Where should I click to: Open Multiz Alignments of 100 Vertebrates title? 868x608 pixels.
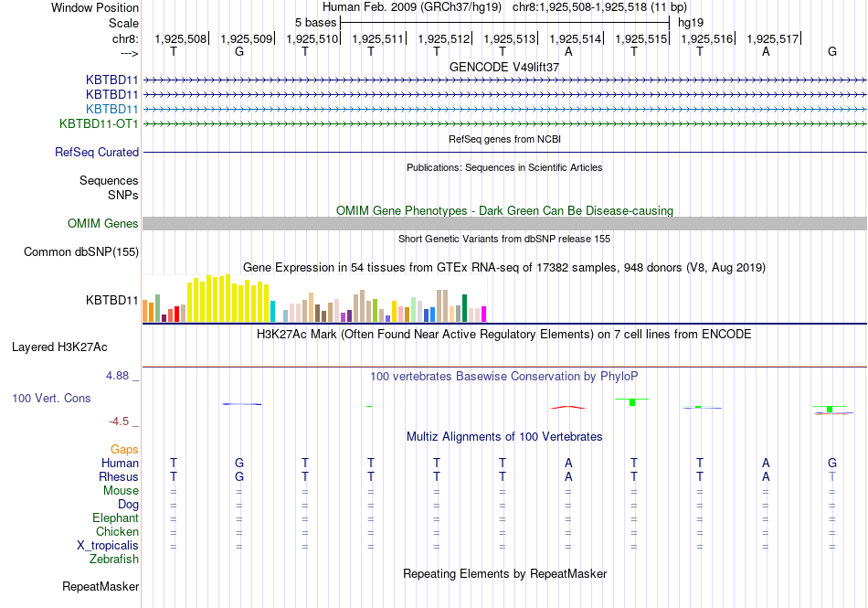[x=504, y=436]
